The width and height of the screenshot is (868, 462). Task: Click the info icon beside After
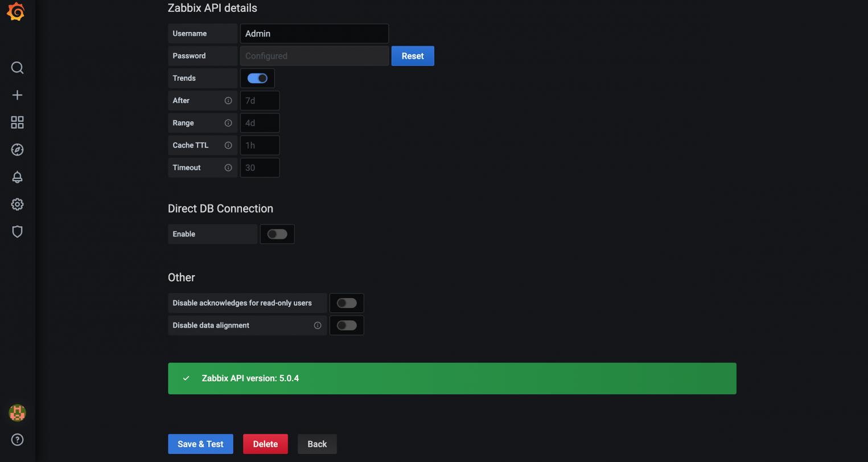(228, 101)
